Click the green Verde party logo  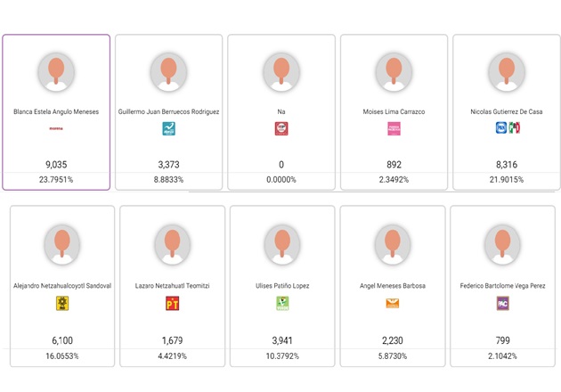point(282,303)
